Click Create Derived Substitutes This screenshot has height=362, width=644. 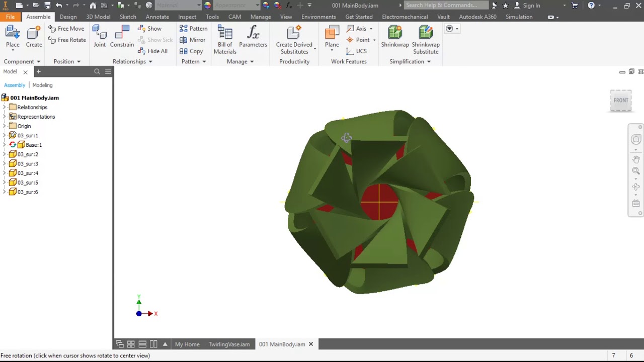(294, 40)
